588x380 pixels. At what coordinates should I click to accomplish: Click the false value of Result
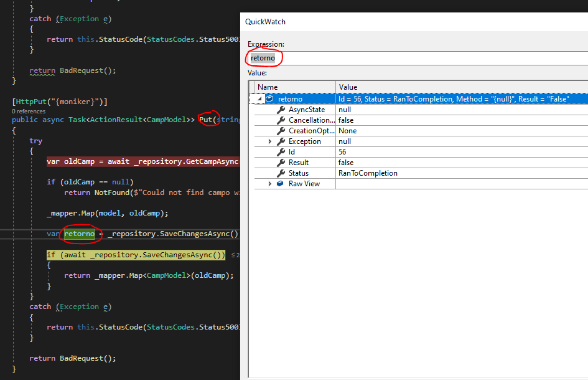[x=346, y=163]
